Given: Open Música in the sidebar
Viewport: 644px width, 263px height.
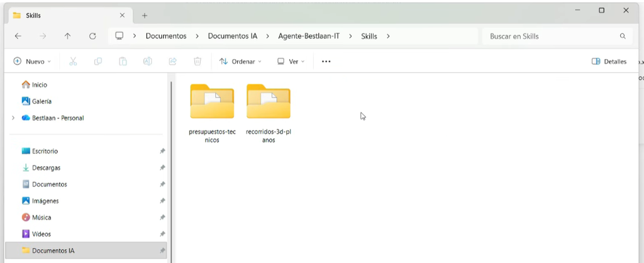Looking at the screenshot, I should (42, 218).
